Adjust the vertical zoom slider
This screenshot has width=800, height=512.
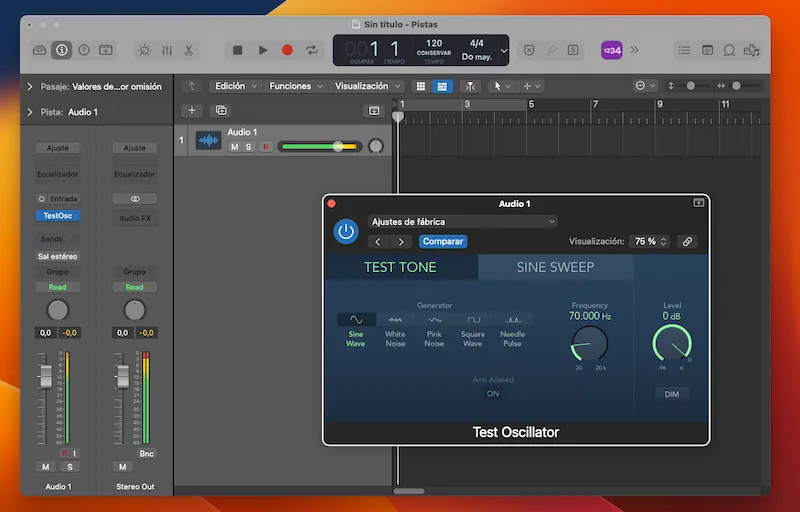point(690,86)
